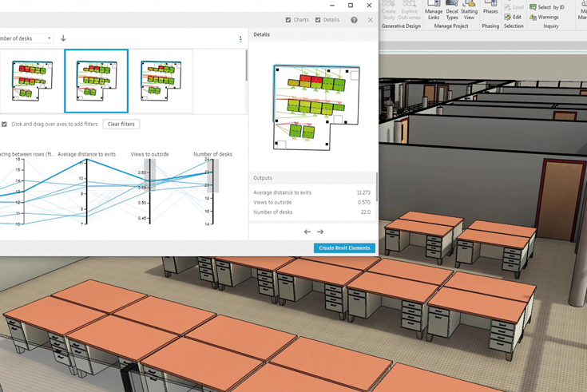Toggle the drag over axes filter checkbox
Viewport: 587px width, 392px height.
(x=5, y=125)
